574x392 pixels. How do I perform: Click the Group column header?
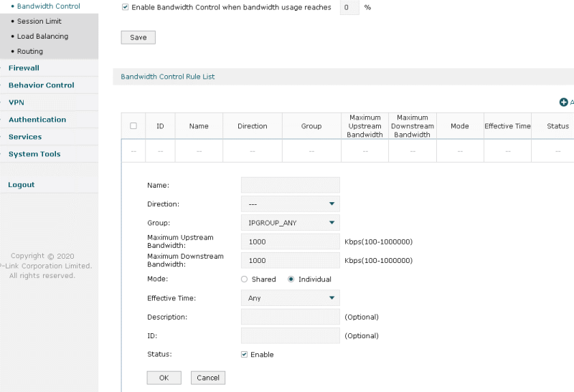click(311, 126)
